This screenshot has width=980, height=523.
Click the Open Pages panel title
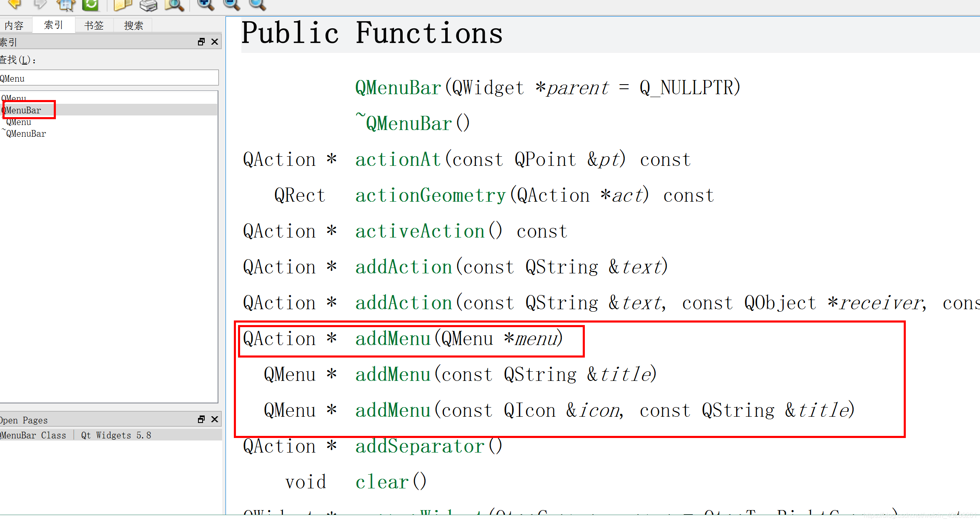click(24, 420)
